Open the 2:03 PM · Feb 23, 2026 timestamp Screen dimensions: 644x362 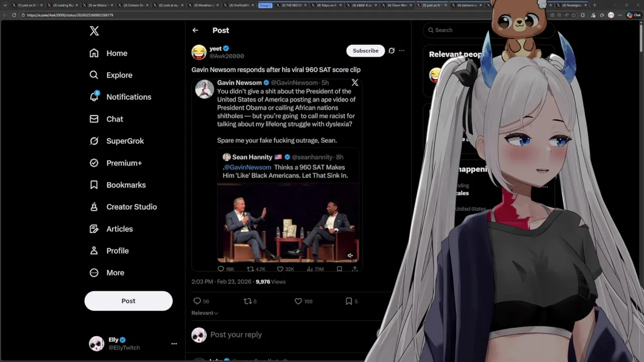(x=222, y=282)
